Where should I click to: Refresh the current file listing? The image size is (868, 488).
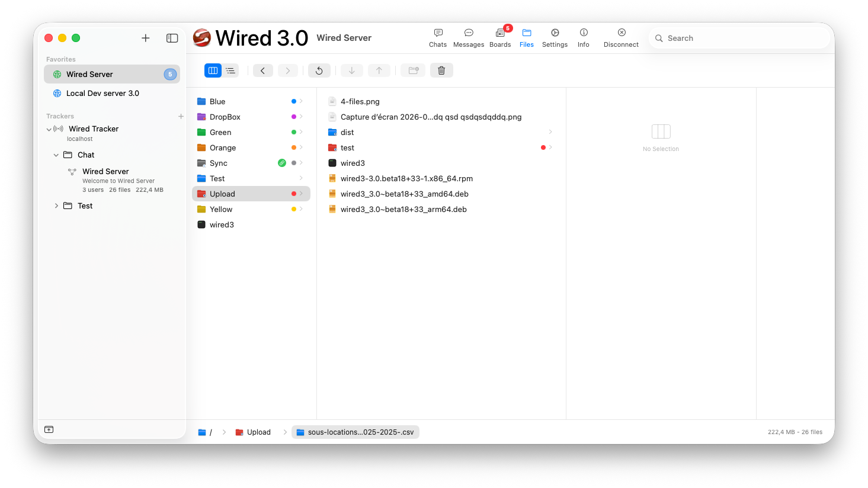tap(319, 70)
